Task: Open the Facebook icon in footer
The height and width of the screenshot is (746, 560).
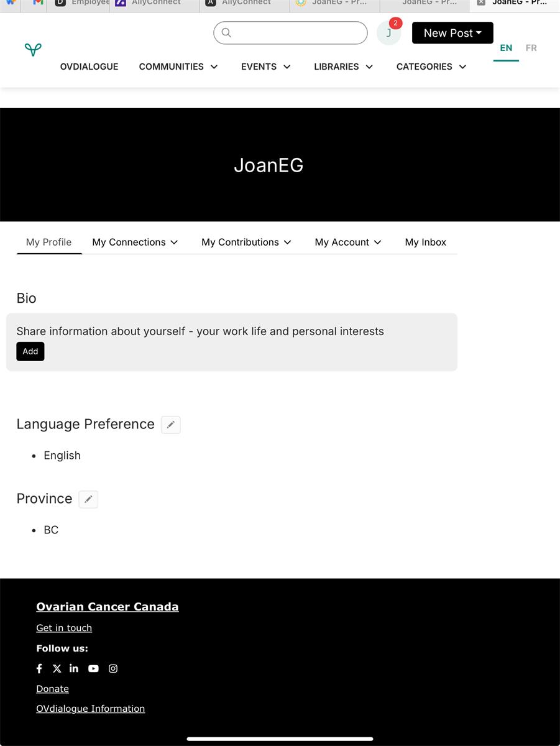Action: click(x=39, y=669)
